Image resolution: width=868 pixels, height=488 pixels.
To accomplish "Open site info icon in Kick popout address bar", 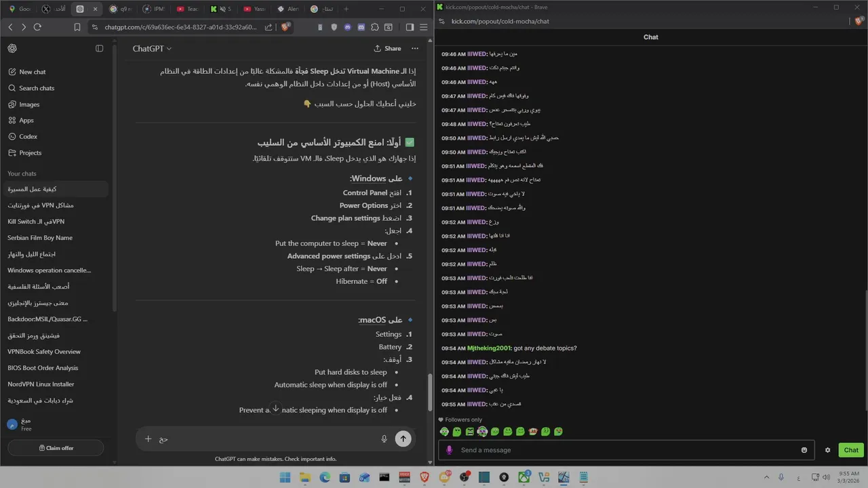I will (442, 21).
